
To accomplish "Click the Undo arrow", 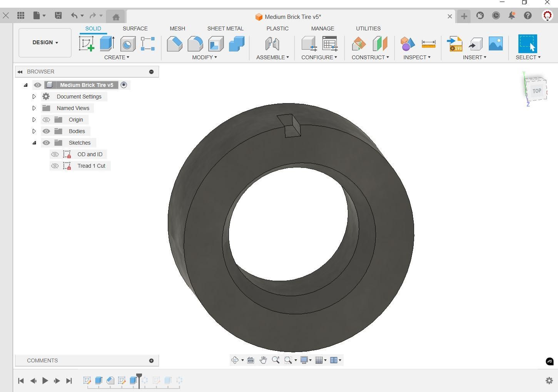I will pyautogui.click(x=74, y=15).
